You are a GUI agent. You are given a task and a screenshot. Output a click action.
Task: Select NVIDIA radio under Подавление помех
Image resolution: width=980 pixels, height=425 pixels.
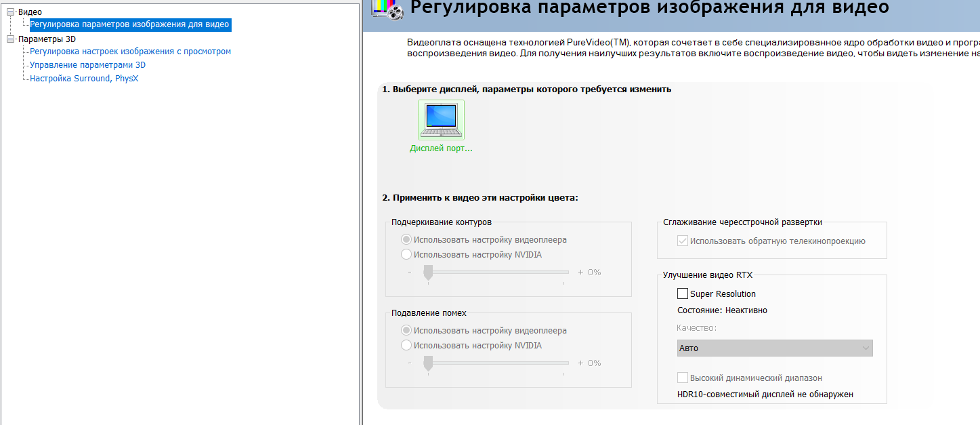click(x=406, y=345)
